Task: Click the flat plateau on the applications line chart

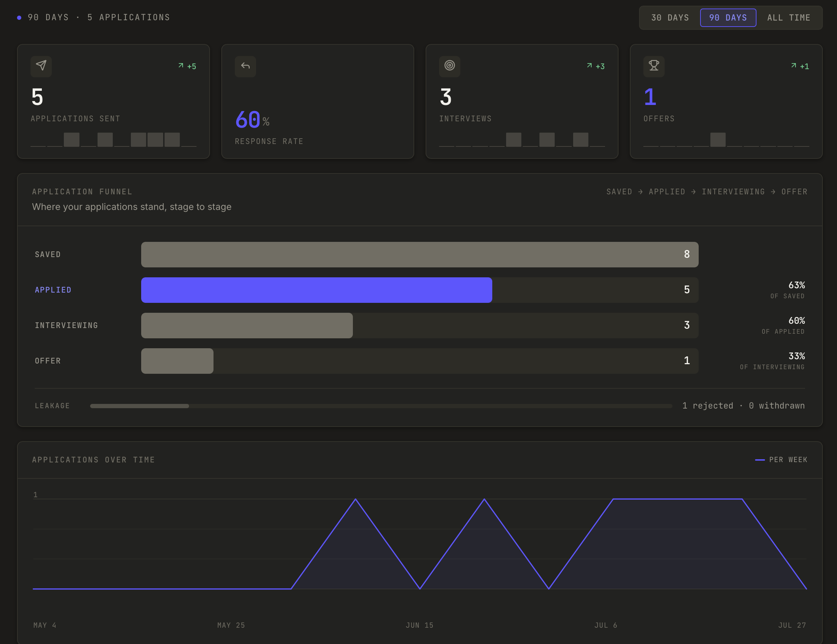Action: click(x=677, y=499)
